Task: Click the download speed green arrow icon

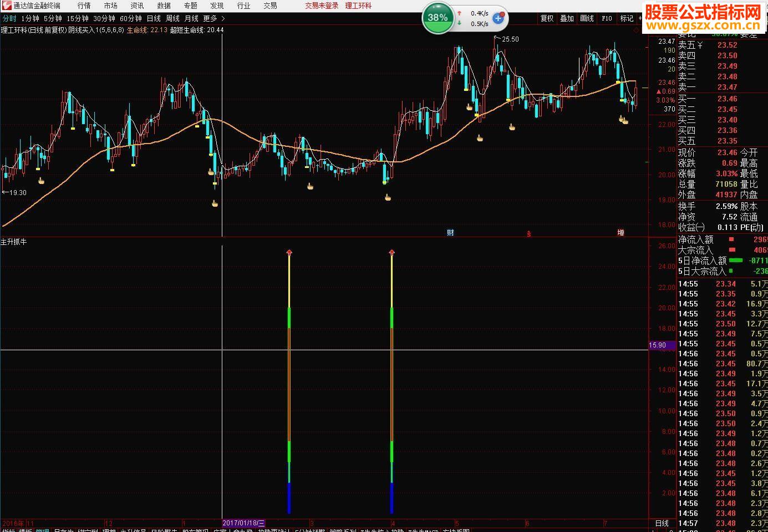Action: 459,23
